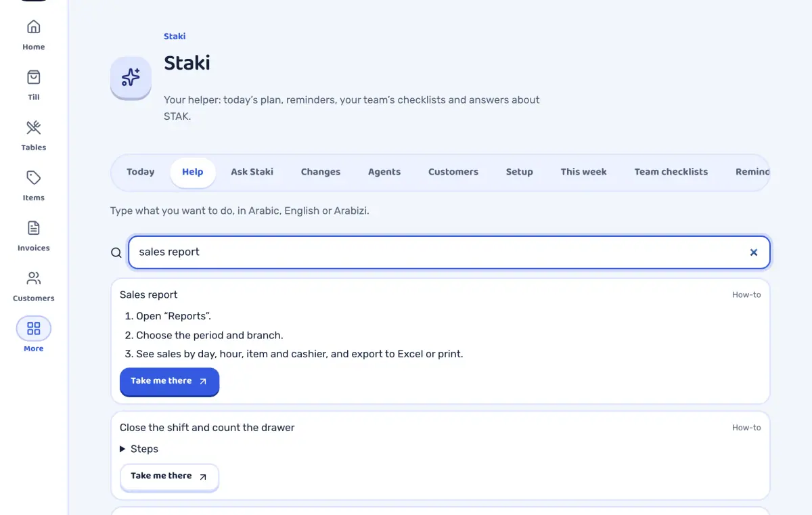Switch to the Changes tab
Screen dimensions: 812x515
pos(321,172)
